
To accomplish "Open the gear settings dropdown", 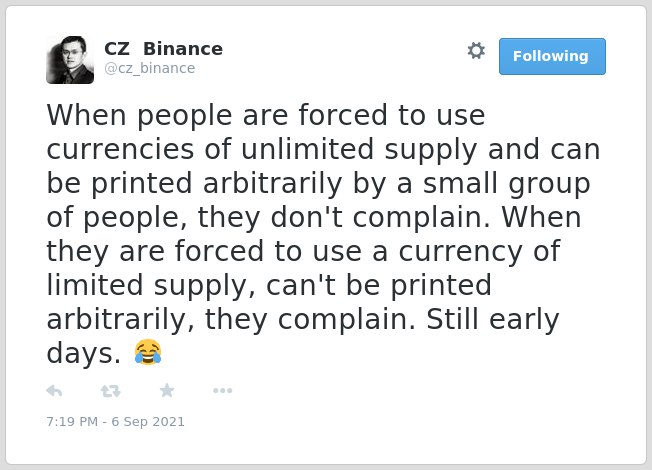I will 476,51.
